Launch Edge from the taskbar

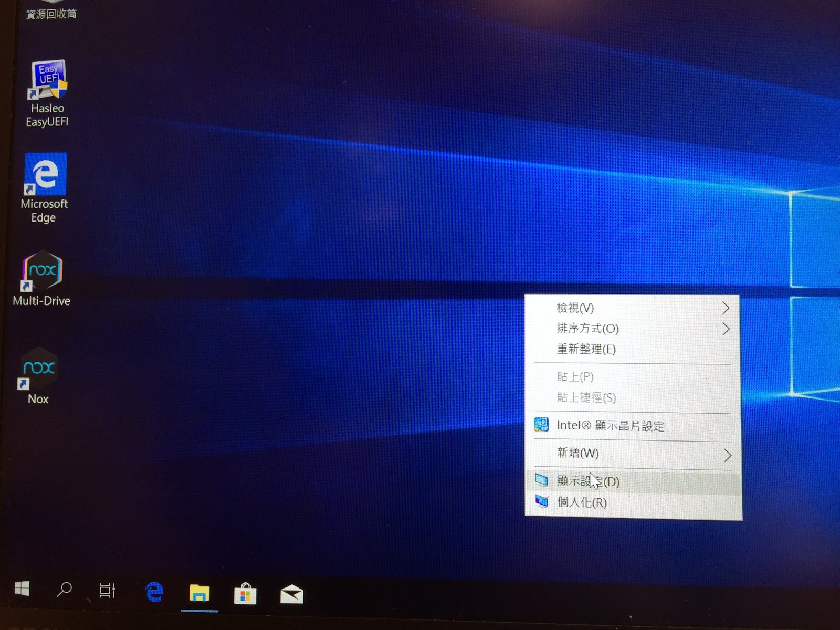coord(154,592)
